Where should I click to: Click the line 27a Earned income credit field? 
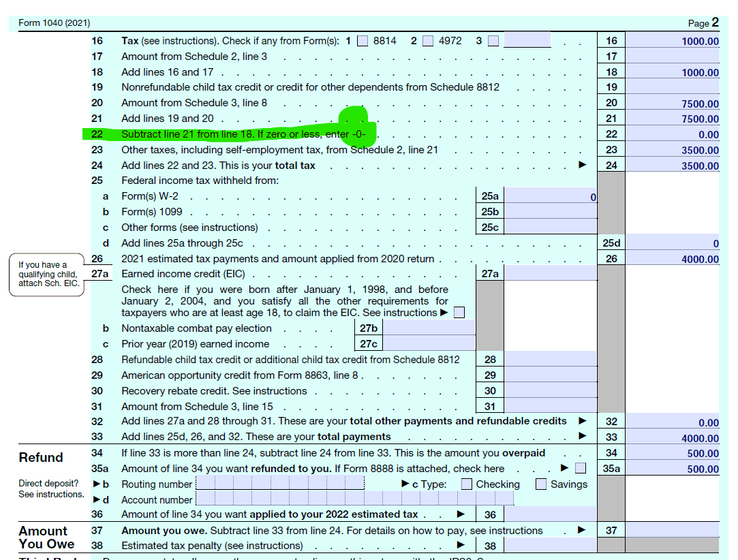tap(550, 274)
